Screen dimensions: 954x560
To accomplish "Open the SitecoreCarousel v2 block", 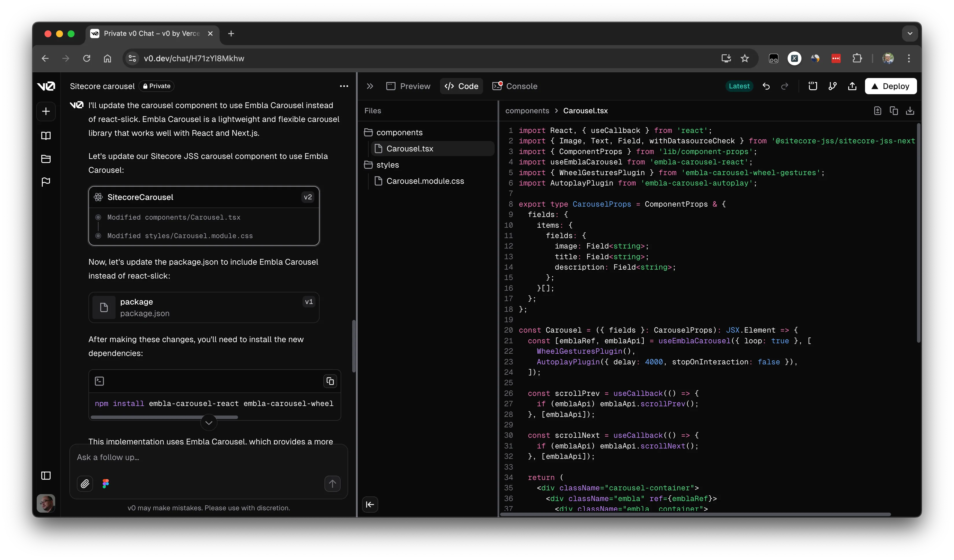I will (x=204, y=197).
